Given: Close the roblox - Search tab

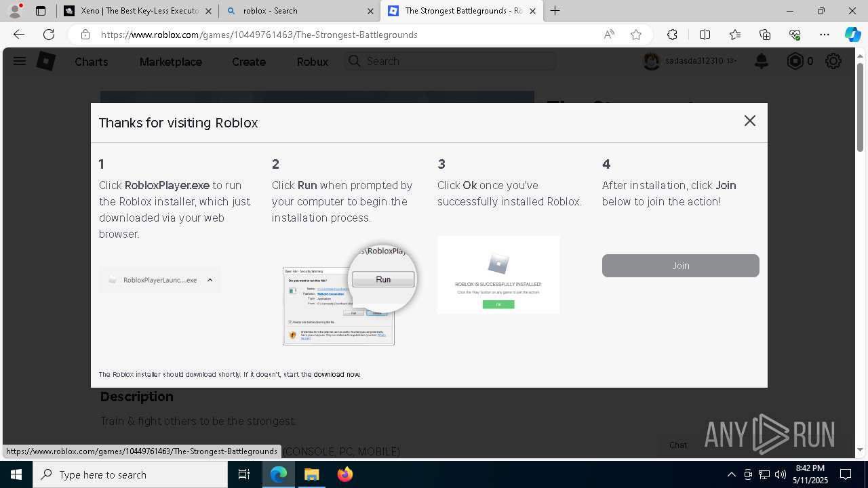Looking at the screenshot, I should 370,11.
